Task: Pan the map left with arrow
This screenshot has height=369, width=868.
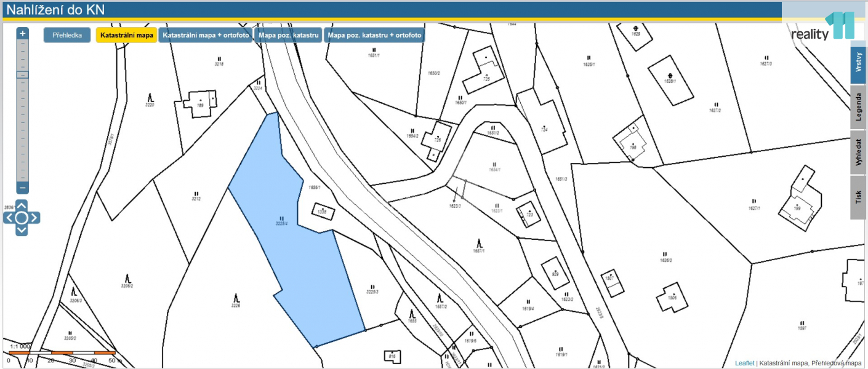Action: (9, 218)
